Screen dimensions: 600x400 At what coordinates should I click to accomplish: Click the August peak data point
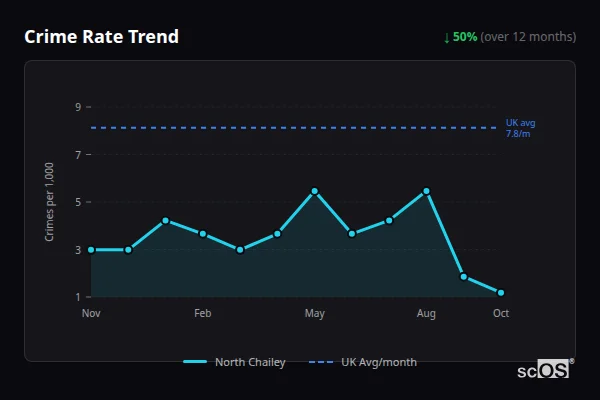(426, 191)
